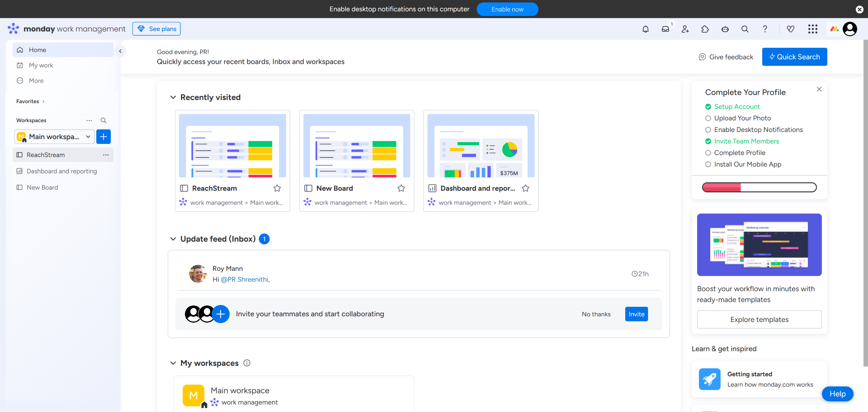The width and height of the screenshot is (868, 412).
Task: Open the New Board thumbnail card
Action: 356,146
